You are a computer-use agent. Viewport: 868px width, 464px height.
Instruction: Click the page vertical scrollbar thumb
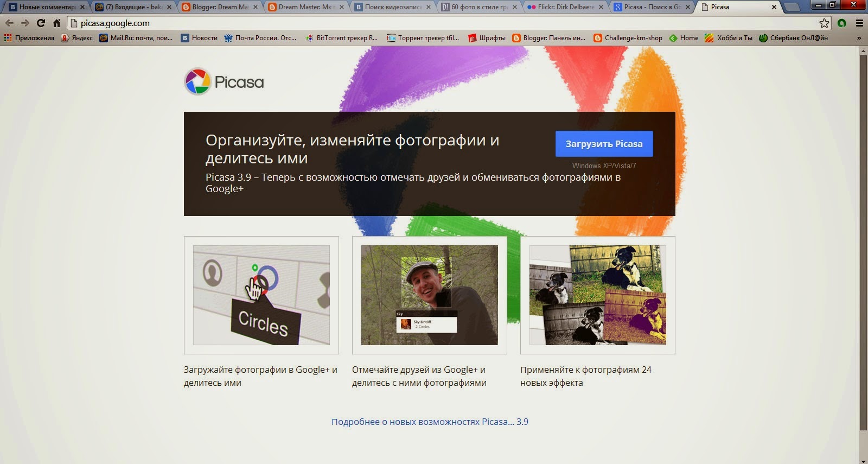click(863, 243)
